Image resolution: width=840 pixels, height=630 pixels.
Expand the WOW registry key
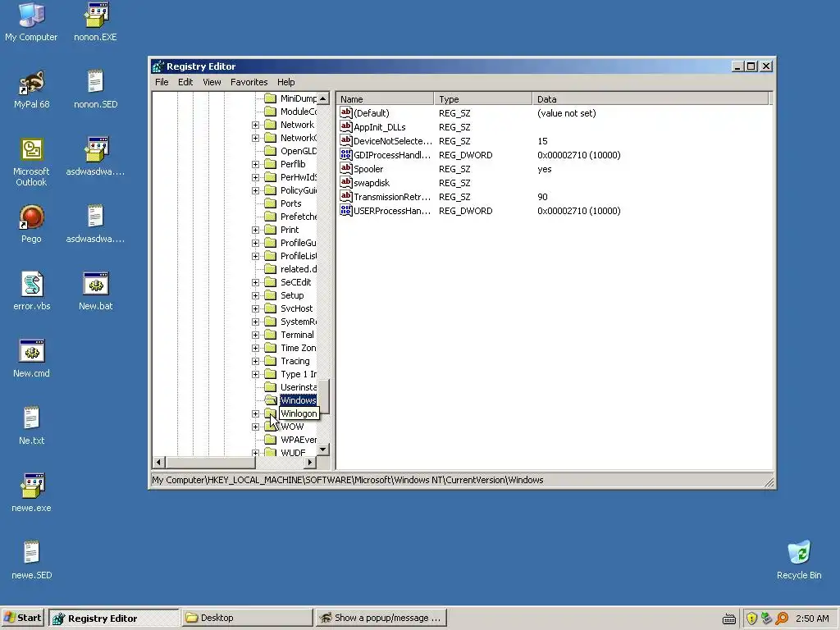click(x=256, y=427)
